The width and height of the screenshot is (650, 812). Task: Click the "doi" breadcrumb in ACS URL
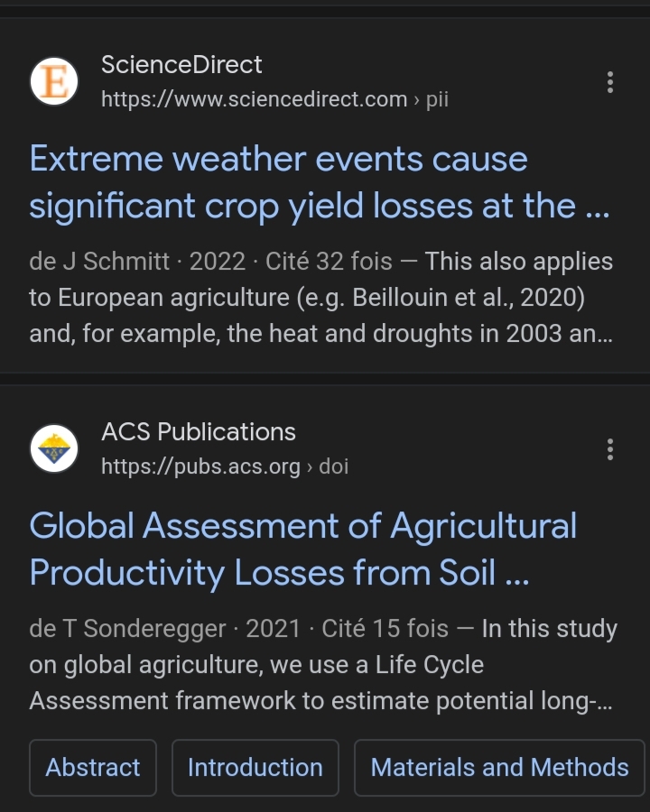pos(333,466)
